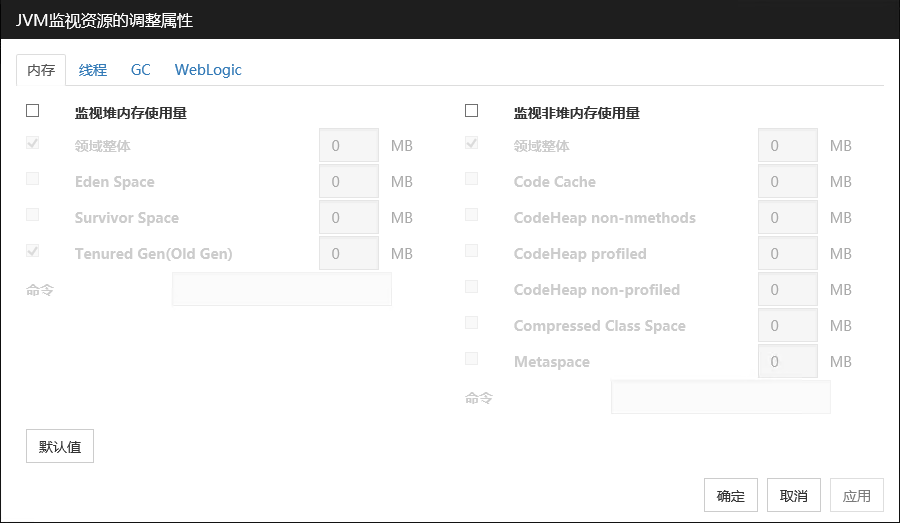Screen dimensions: 900x523
Task: Toggle Code Cache checkbox
Action: pyautogui.click(x=472, y=179)
